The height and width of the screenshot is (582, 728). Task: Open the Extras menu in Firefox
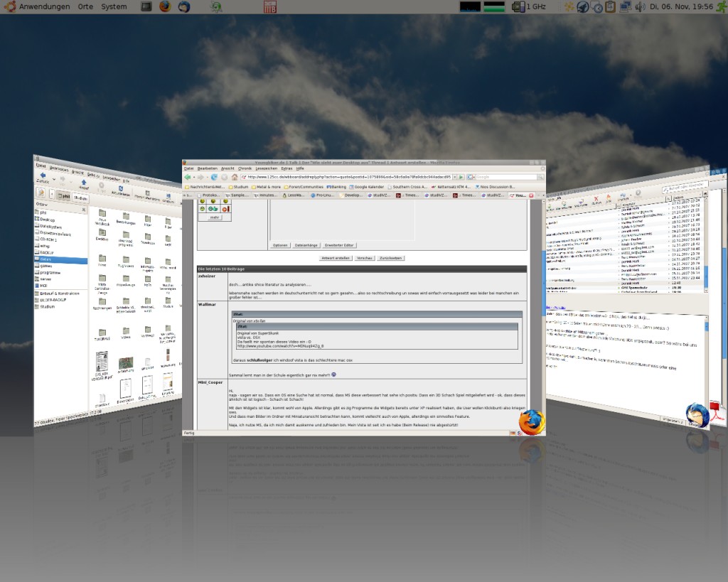287,168
